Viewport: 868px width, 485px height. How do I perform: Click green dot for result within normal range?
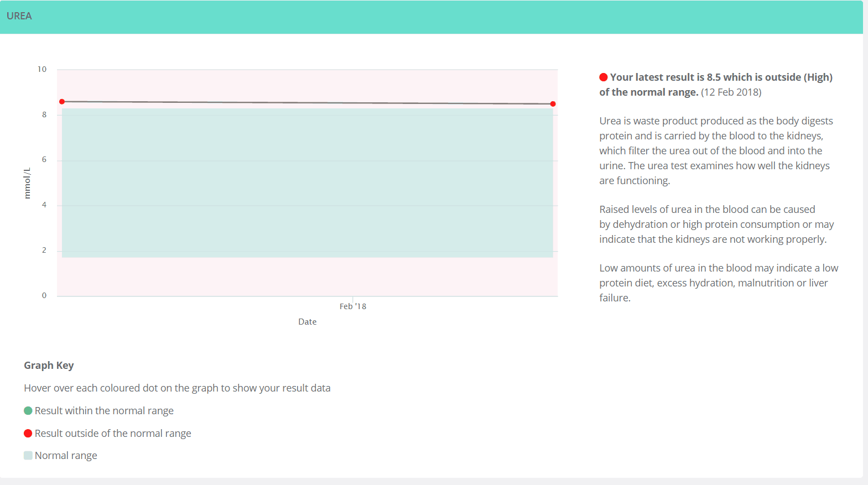(x=28, y=411)
